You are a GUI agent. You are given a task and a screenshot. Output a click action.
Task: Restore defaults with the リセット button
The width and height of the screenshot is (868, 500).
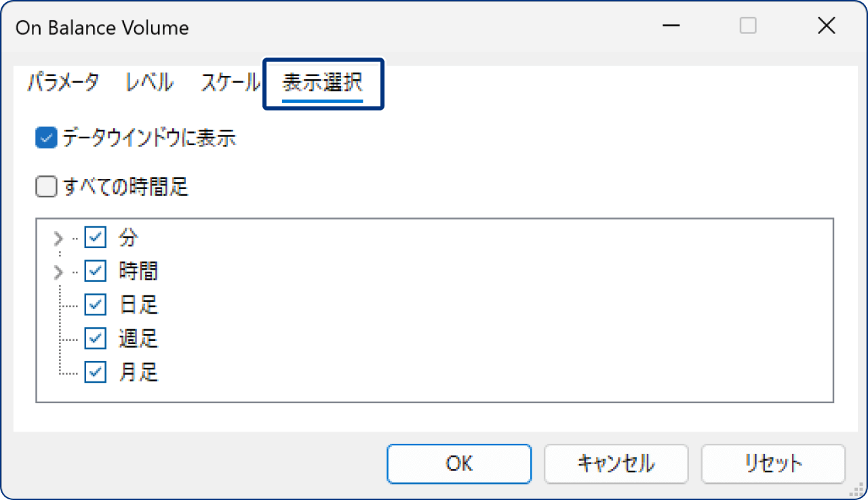pos(773,464)
